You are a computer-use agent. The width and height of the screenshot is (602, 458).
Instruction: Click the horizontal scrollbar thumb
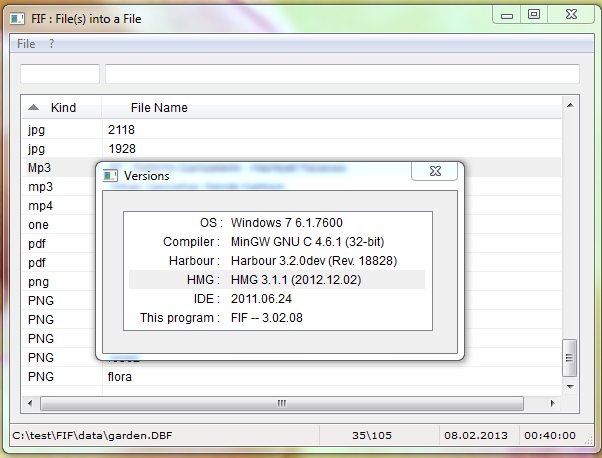coord(281,403)
